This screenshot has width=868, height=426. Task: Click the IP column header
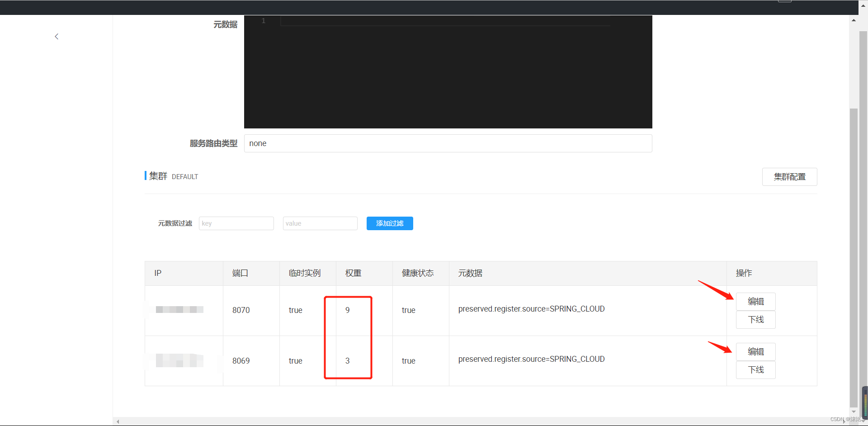pyautogui.click(x=158, y=273)
